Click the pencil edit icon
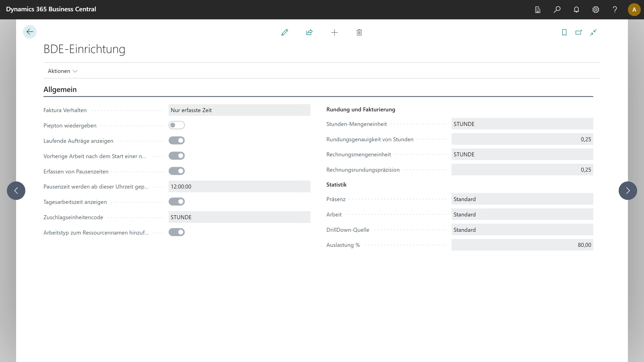Image resolution: width=644 pixels, height=362 pixels. pyautogui.click(x=285, y=32)
